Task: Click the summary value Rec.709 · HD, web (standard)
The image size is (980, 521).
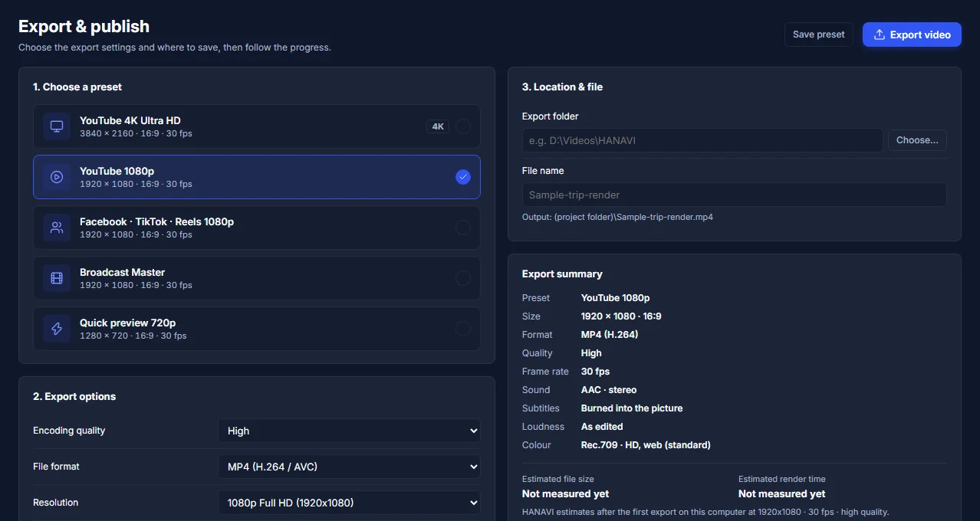Action: pos(646,445)
